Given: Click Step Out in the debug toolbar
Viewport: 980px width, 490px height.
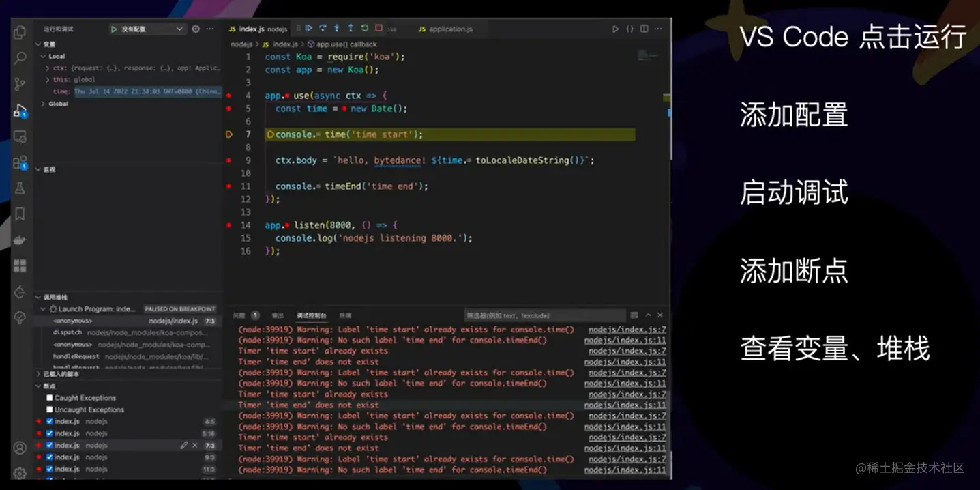Looking at the screenshot, I should click(351, 29).
